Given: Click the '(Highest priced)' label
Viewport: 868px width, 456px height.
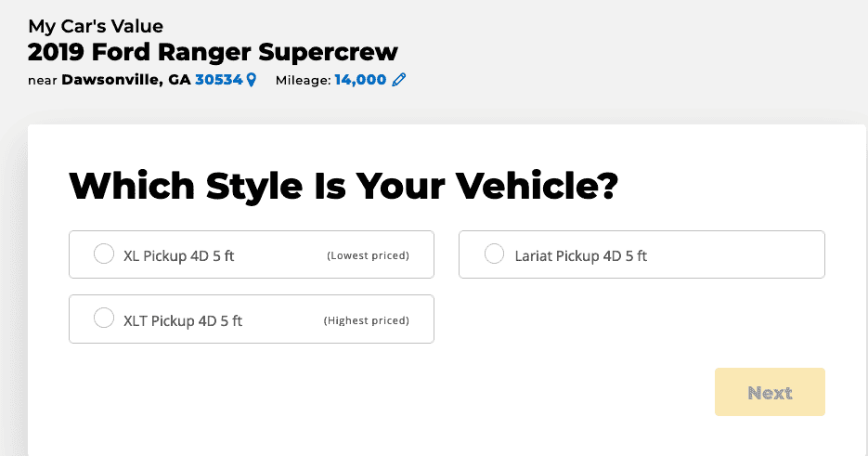Looking at the screenshot, I should (367, 320).
